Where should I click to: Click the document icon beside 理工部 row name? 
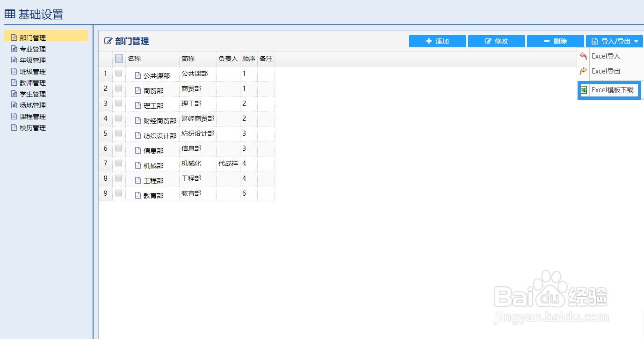click(138, 105)
